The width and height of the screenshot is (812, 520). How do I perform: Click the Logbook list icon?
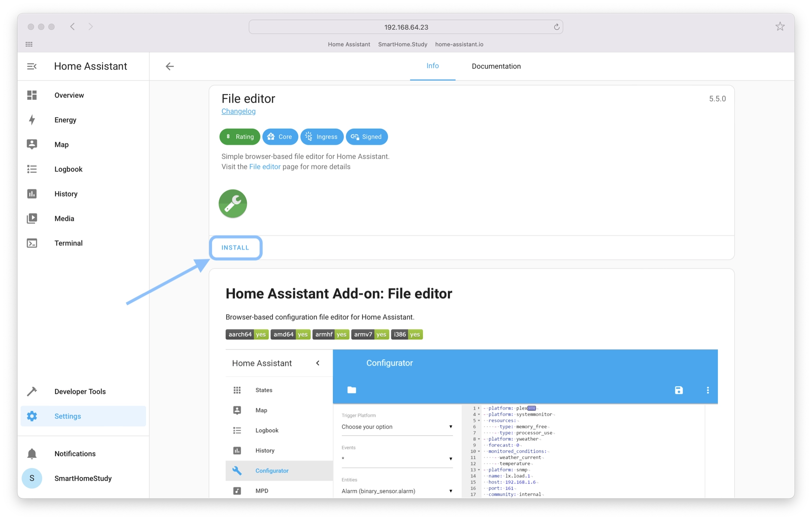[x=32, y=169]
